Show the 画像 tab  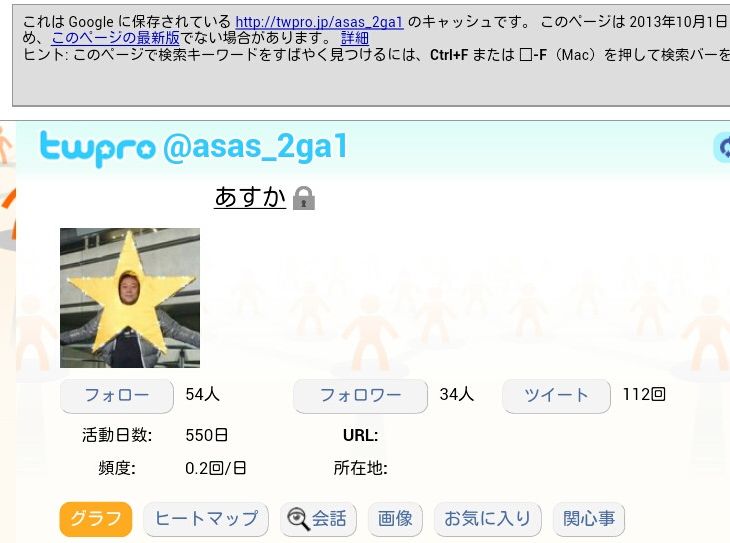coord(395,519)
